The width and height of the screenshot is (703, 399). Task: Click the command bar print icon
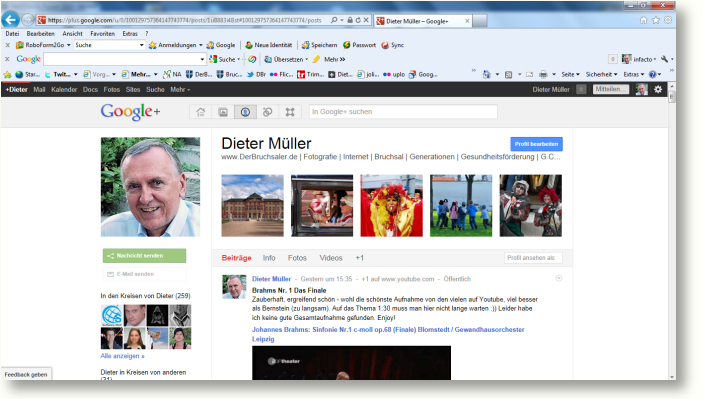coord(543,74)
